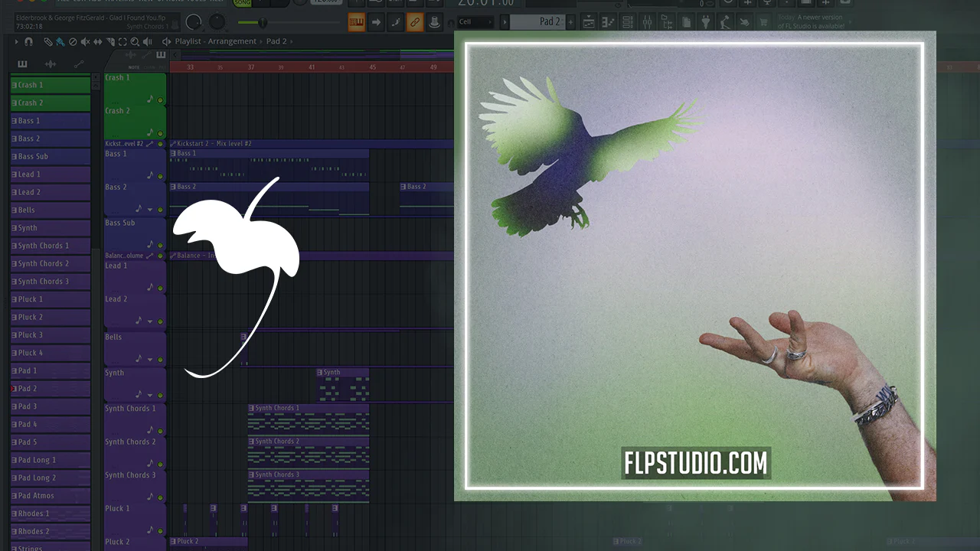Select the Draw pencil tool in playlist toolbar

(48, 41)
